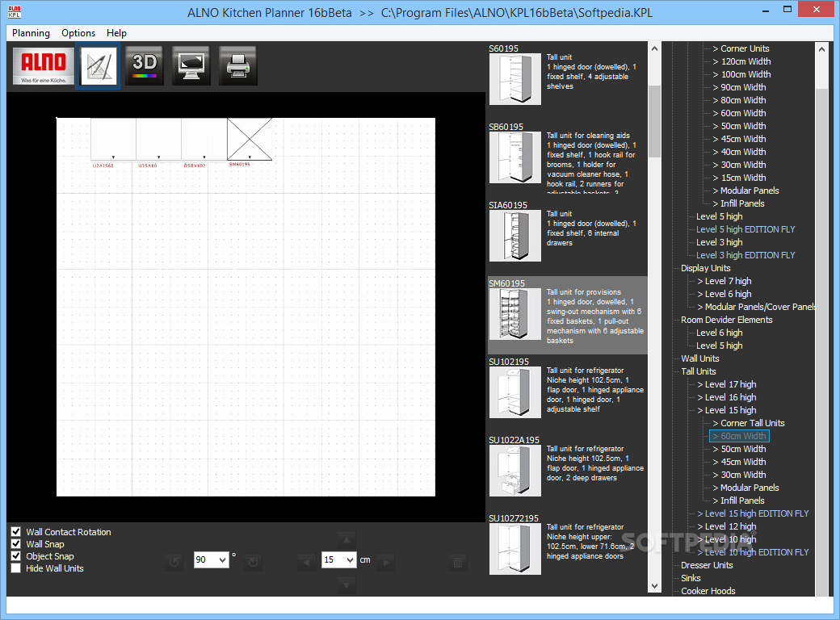
Task: Select the SU1022A195 refrigerator unit thumbnail
Action: click(514, 470)
